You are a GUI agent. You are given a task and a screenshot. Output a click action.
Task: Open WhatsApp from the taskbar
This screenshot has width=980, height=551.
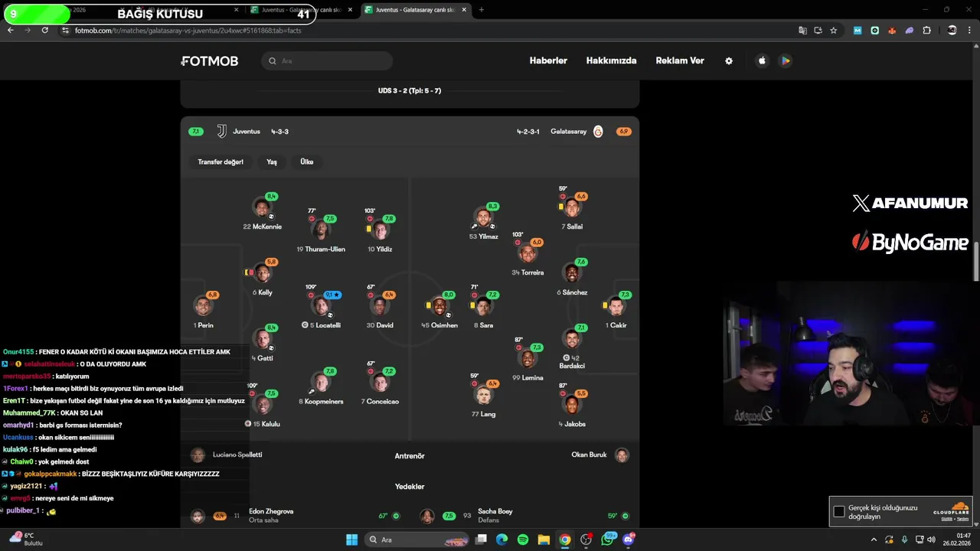(x=608, y=540)
